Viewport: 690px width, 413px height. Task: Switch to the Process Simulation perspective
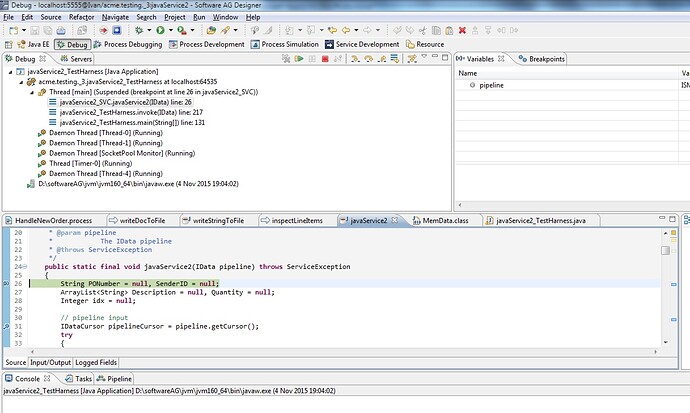284,44
